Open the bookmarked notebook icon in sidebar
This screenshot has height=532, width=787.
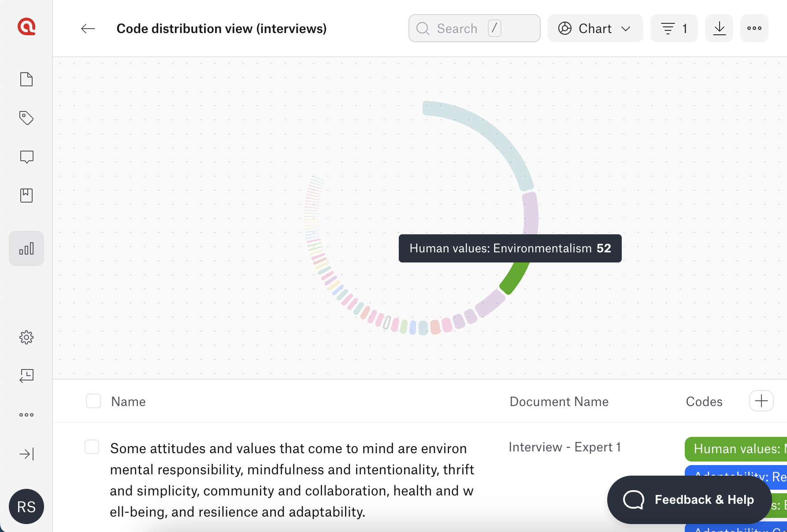26,196
